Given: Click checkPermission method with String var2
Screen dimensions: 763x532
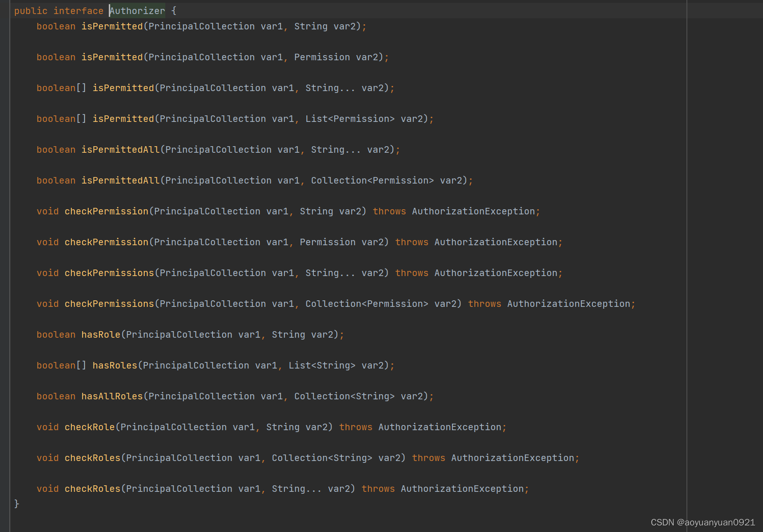Looking at the screenshot, I should [x=106, y=211].
